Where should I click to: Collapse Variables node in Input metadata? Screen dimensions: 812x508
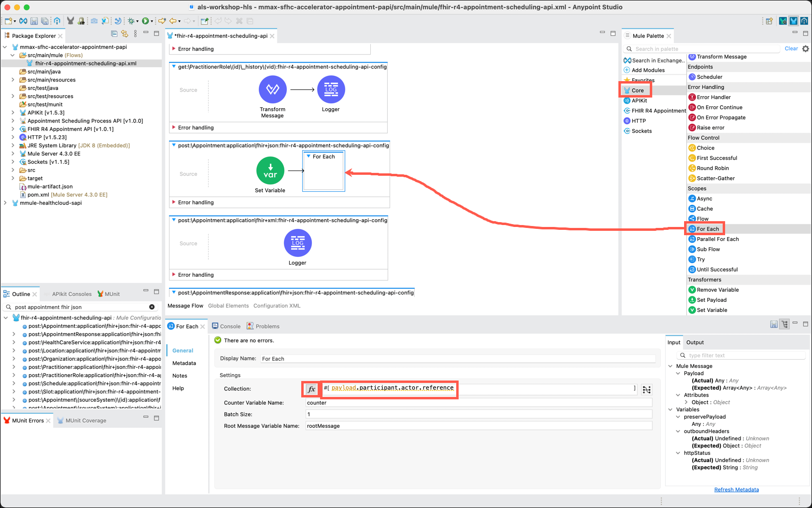[671, 409]
